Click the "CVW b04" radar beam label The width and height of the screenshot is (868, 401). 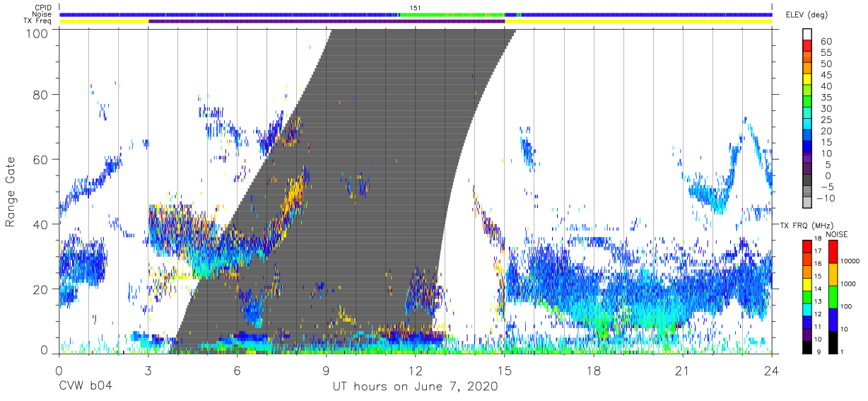(86, 387)
